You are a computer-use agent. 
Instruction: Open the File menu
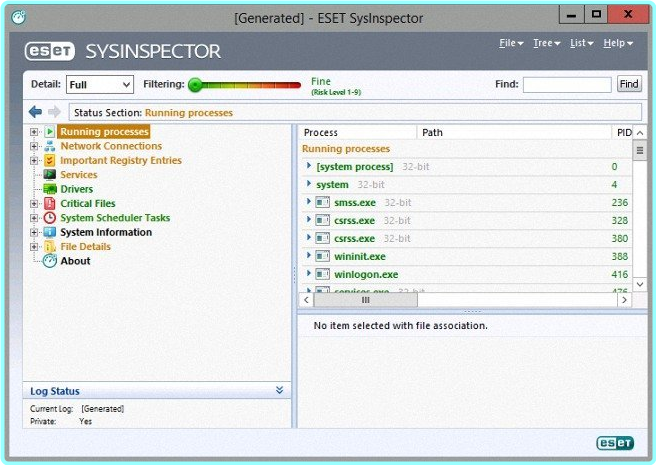(x=511, y=43)
